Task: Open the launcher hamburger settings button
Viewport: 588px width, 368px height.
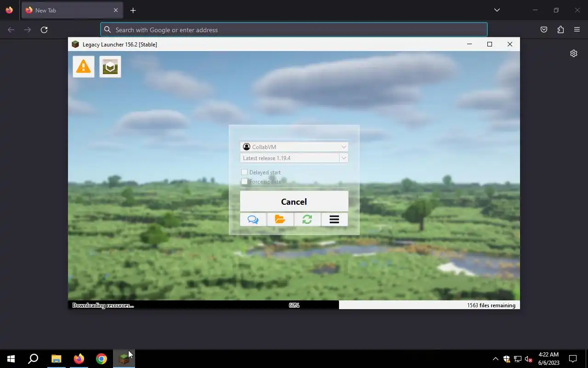Action: [334, 219]
